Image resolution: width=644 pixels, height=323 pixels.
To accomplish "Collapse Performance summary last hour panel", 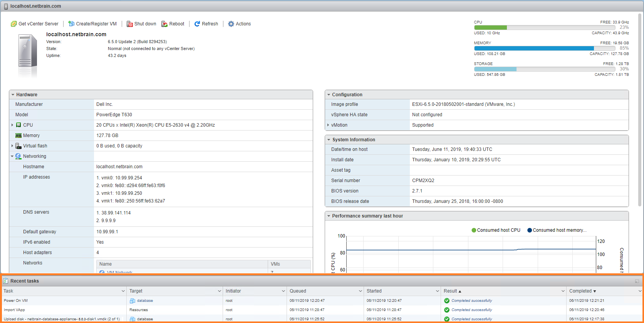I will (x=329, y=216).
